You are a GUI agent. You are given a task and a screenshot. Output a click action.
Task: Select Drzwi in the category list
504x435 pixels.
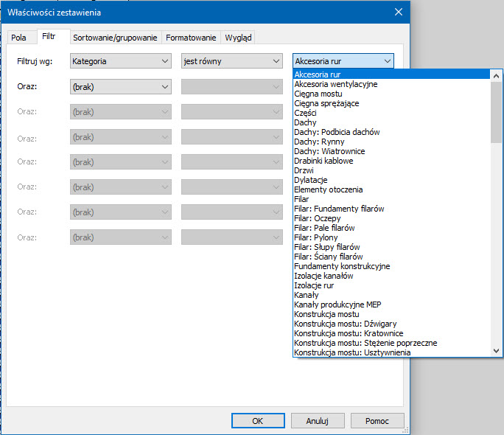tap(303, 170)
